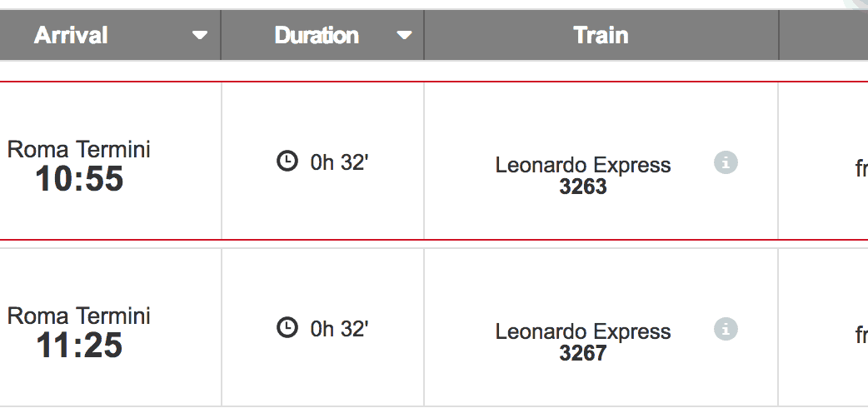Viewport: 868px width, 413px height.
Task: Open info for Leonardo Express 3263
Action: click(x=726, y=163)
